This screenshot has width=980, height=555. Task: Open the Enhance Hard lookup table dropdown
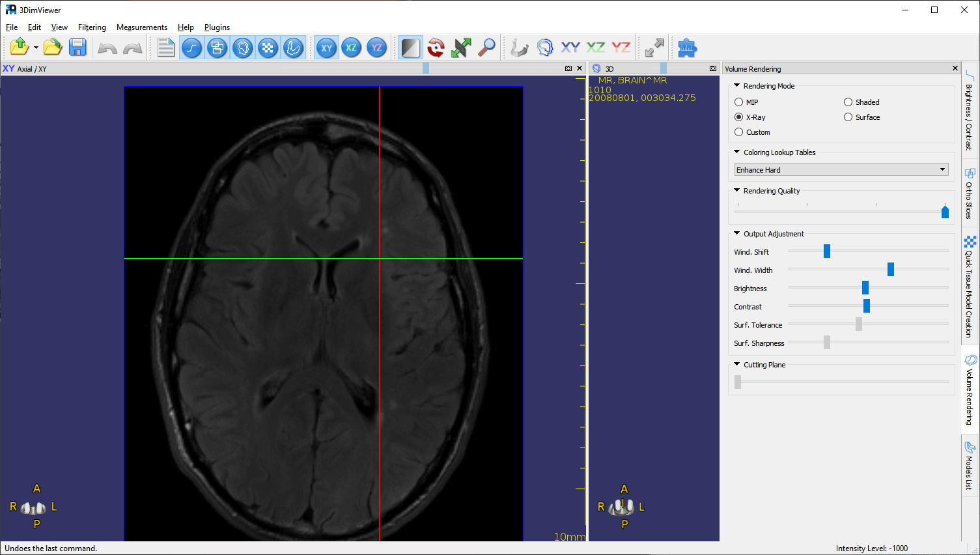pos(841,170)
